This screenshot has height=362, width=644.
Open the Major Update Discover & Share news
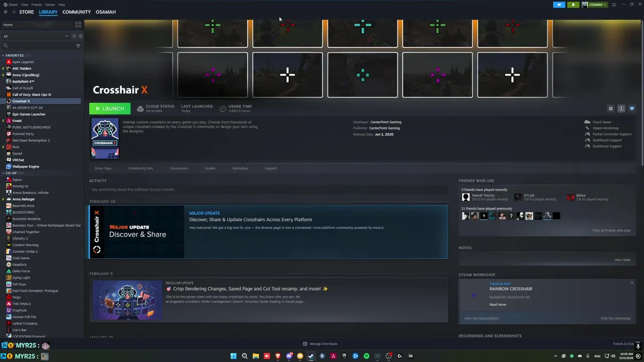[269, 232]
